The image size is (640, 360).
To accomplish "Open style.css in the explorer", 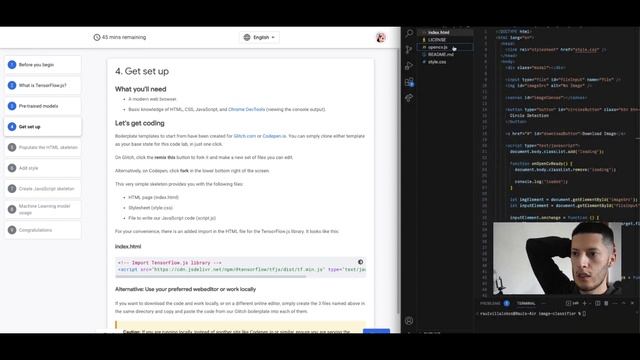I will tap(445, 62).
